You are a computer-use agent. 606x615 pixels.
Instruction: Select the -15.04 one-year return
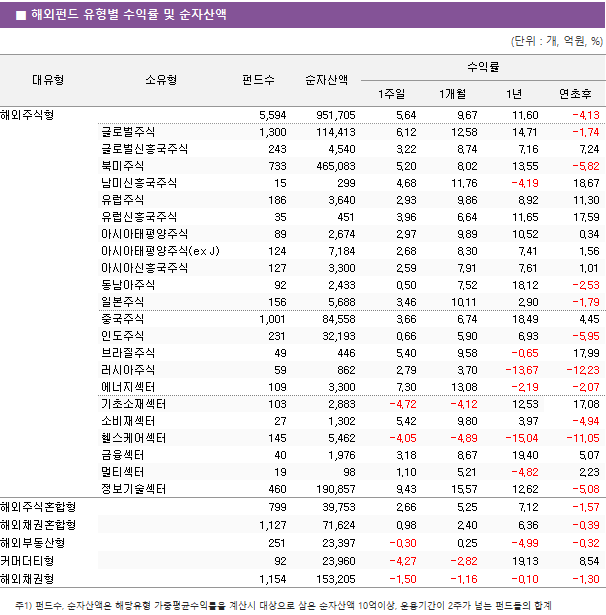click(521, 438)
